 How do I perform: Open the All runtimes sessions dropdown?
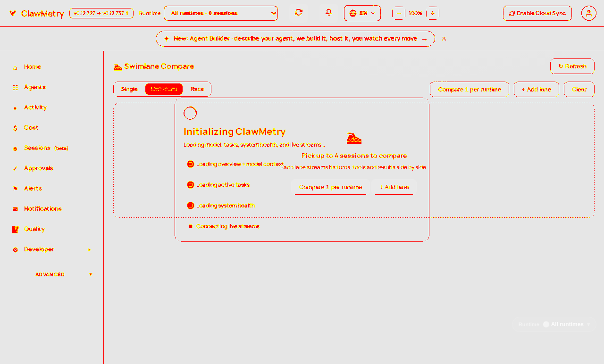221,13
